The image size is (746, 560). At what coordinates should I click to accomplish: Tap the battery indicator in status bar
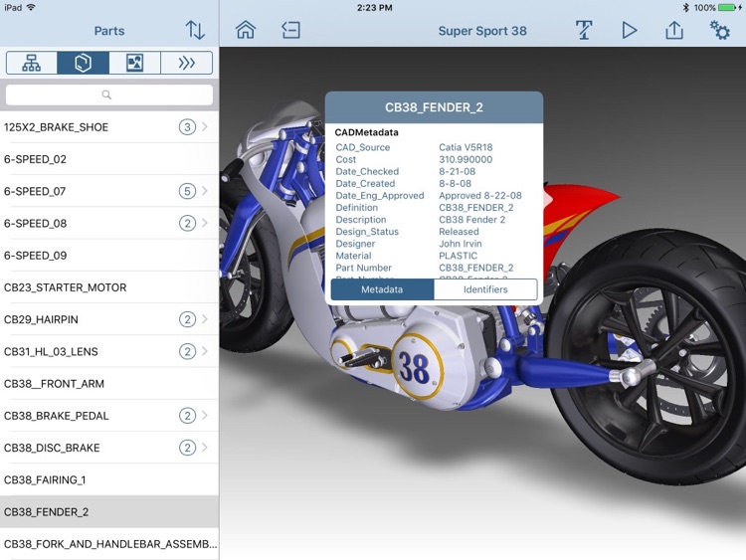(728, 7)
